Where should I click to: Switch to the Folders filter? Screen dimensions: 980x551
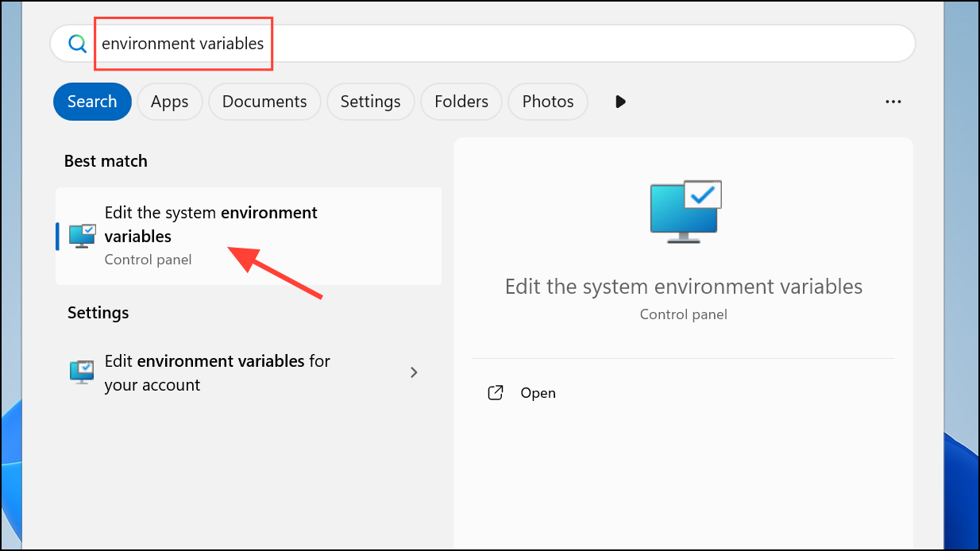pos(461,101)
